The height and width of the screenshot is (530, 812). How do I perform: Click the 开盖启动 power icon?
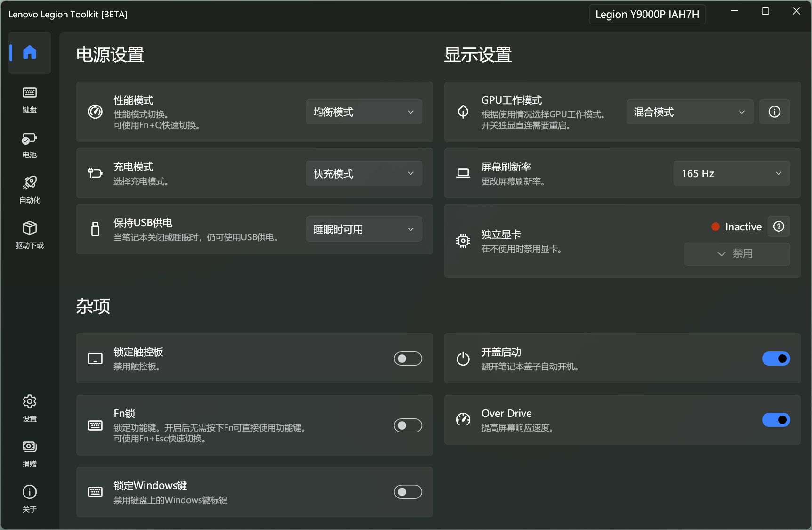coord(463,359)
